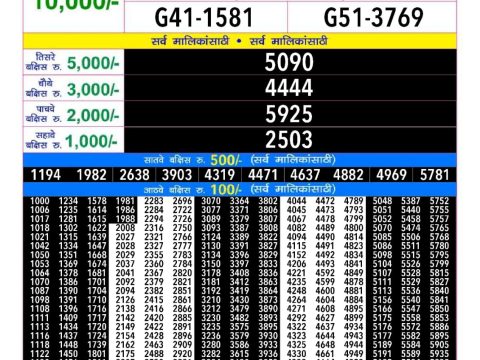Click number 2094 in the 100 prize table

click(125, 291)
